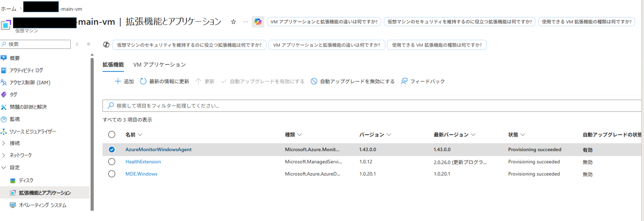This screenshot has height=221, width=644.
Task: Click the ディスク icon in the sidebar
Action: [x=13, y=180]
